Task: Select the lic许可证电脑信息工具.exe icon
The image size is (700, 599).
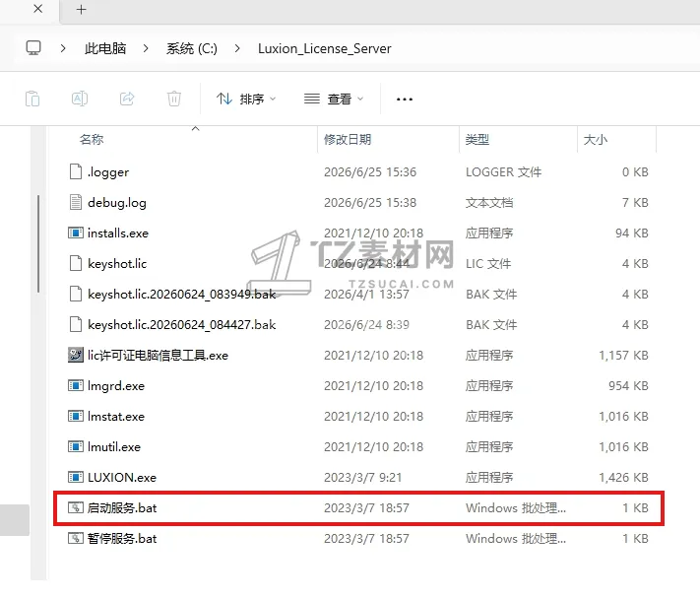Action: click(76, 355)
